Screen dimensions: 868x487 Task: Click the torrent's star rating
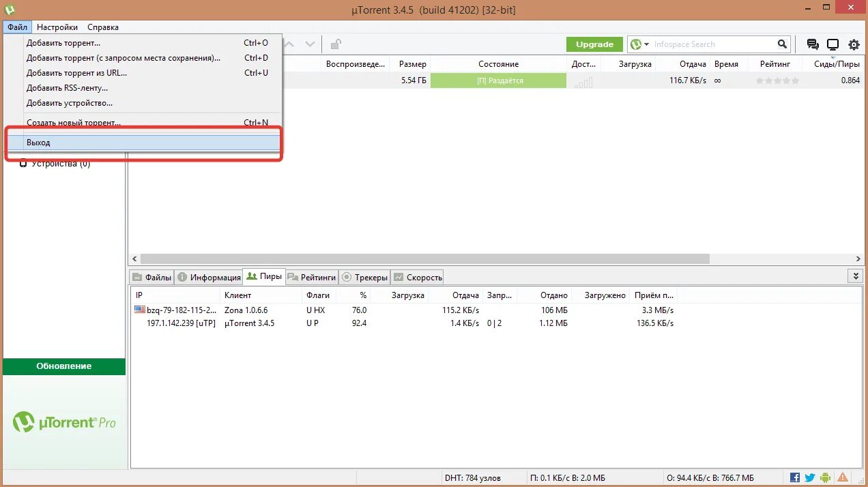(777, 80)
